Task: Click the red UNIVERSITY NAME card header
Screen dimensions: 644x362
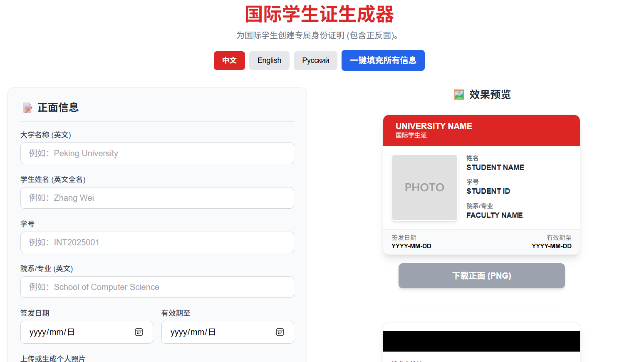Action: 481,130
